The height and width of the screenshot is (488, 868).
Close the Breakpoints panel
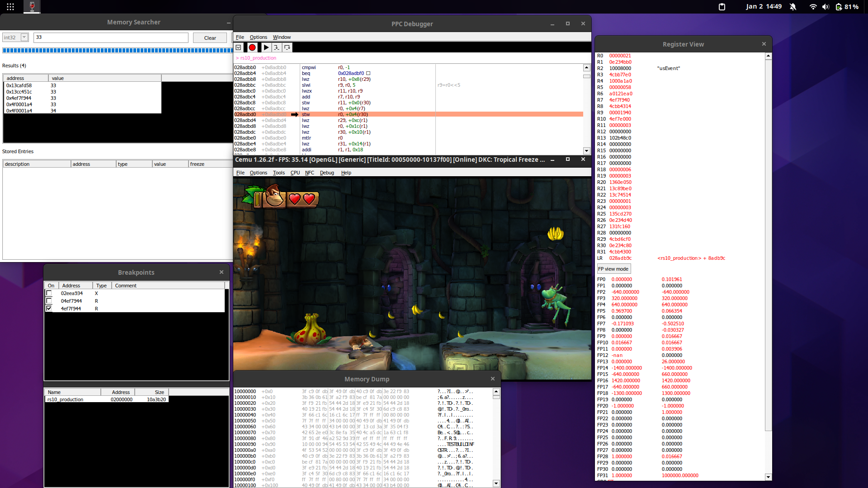pyautogui.click(x=222, y=272)
